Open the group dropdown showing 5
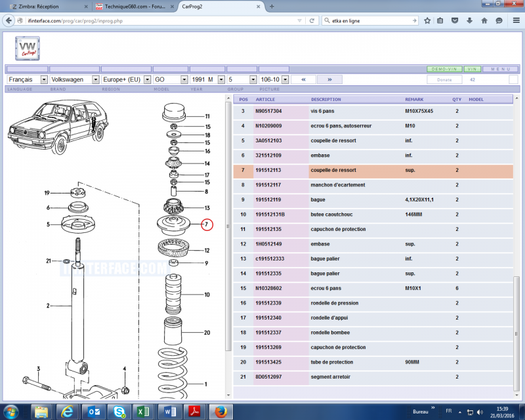 tap(241, 79)
